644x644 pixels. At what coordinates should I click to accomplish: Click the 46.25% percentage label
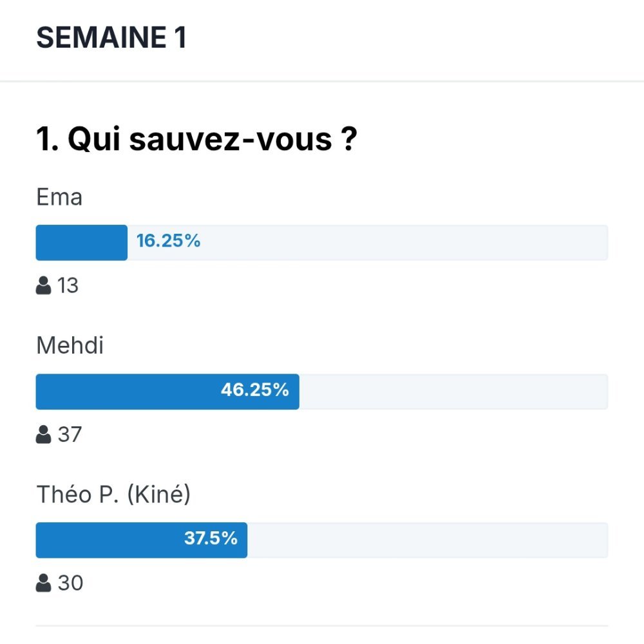pyautogui.click(x=254, y=390)
